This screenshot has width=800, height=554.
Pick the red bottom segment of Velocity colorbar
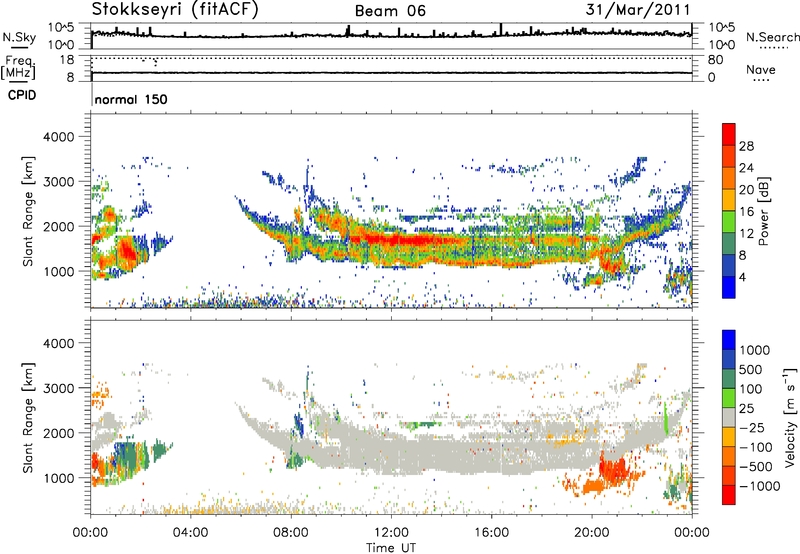[x=729, y=495]
